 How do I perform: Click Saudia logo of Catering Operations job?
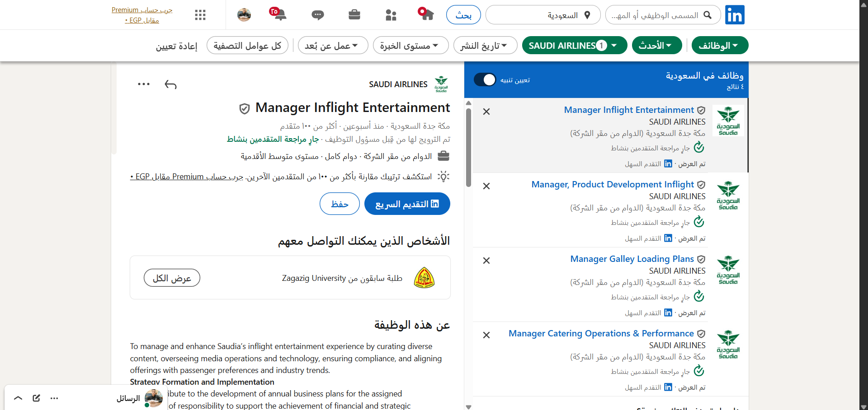point(728,345)
